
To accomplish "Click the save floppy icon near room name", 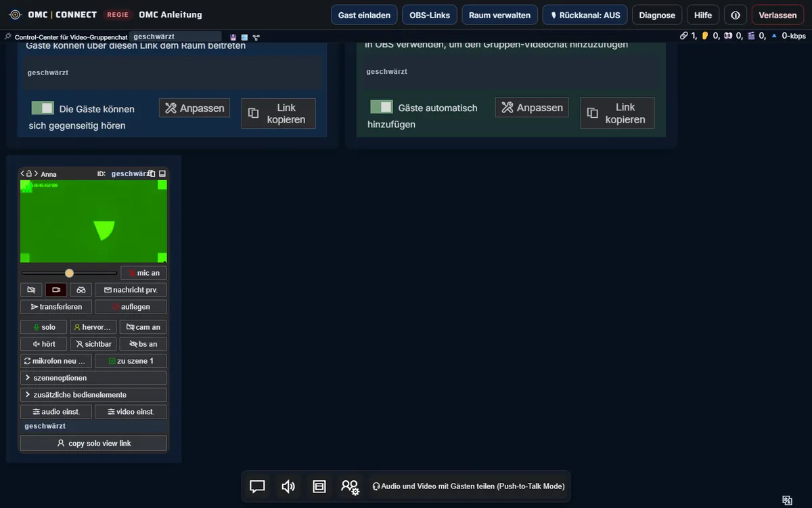I will [233, 37].
